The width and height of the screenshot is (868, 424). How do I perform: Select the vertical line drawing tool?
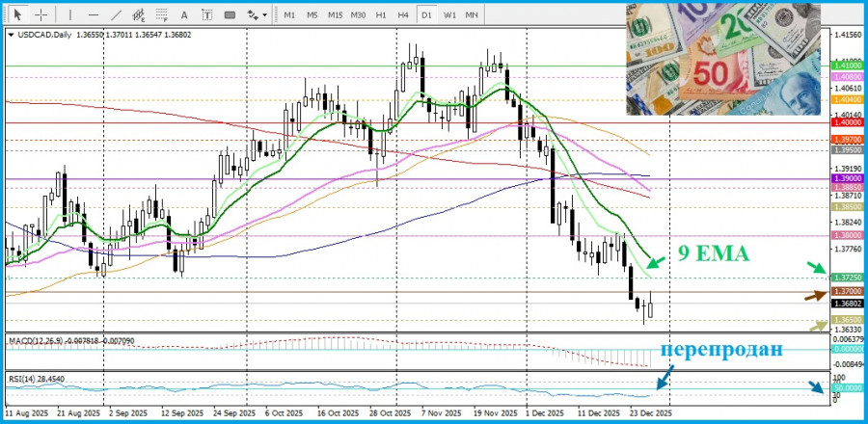point(68,14)
